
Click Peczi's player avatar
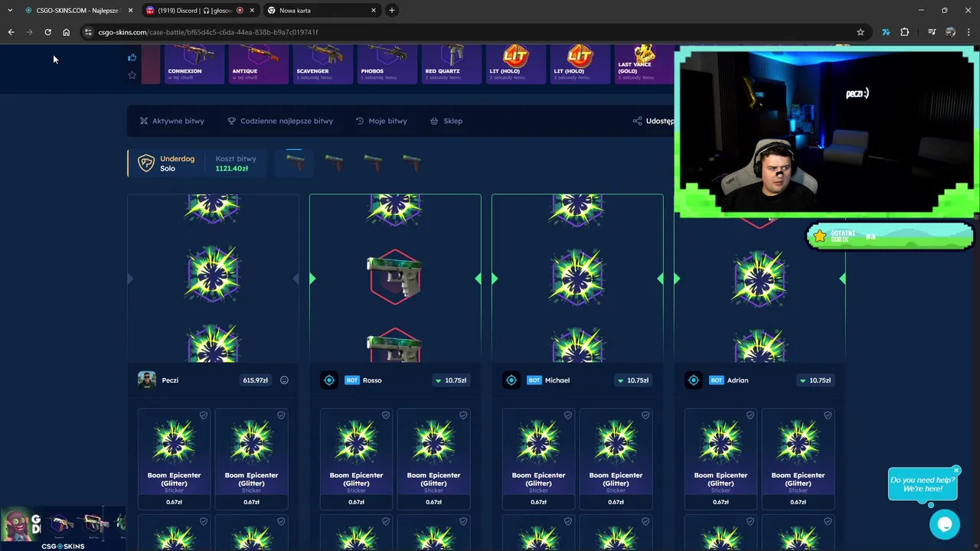tap(147, 380)
